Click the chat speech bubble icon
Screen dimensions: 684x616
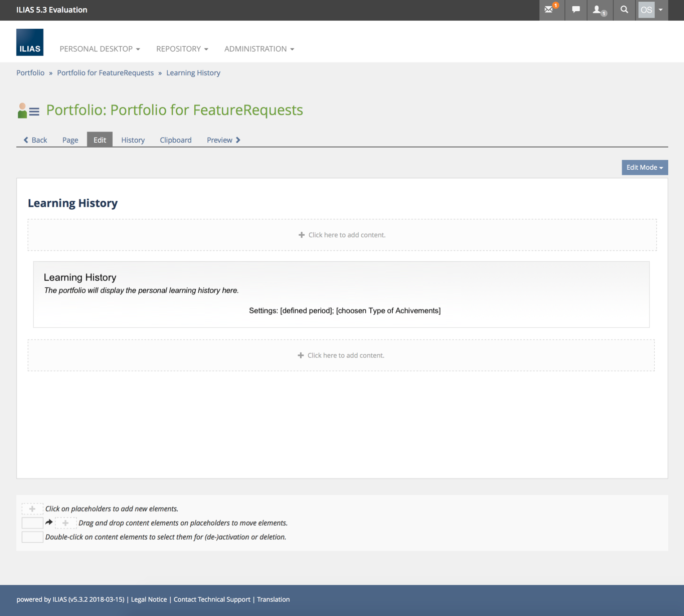(576, 10)
